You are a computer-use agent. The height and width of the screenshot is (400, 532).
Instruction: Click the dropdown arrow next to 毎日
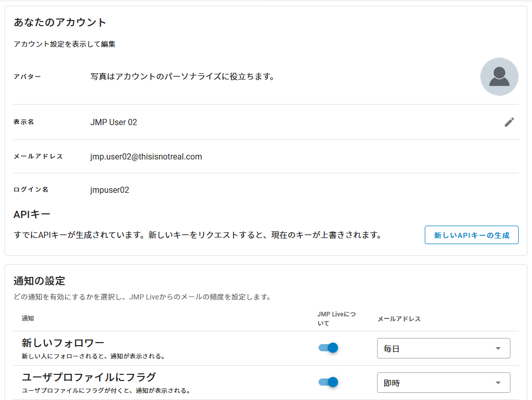tap(497, 348)
